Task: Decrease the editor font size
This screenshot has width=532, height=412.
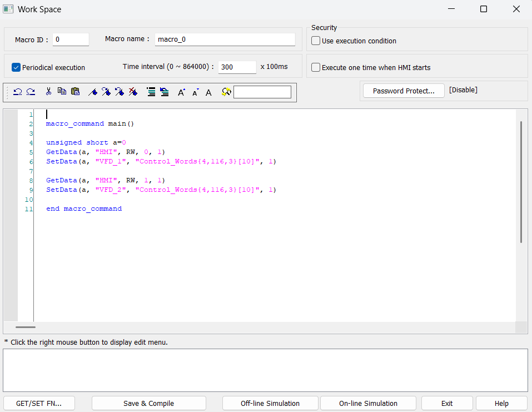Action: click(x=195, y=92)
